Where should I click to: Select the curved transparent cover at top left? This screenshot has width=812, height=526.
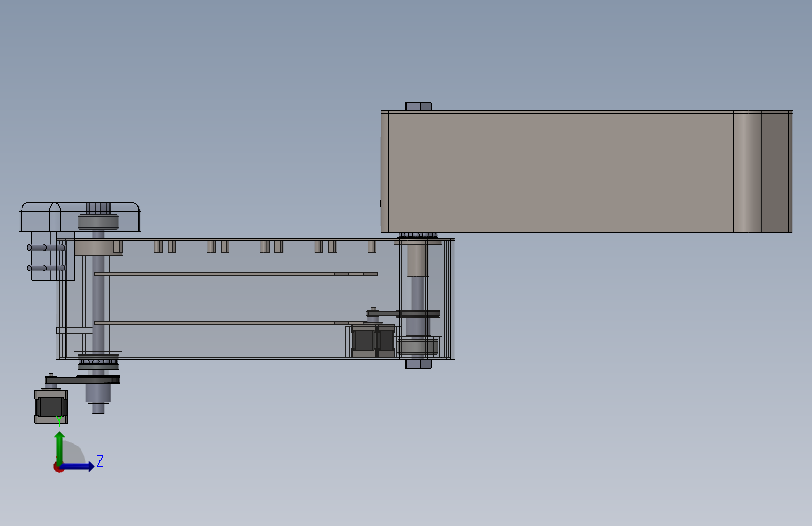pyautogui.click(x=81, y=217)
